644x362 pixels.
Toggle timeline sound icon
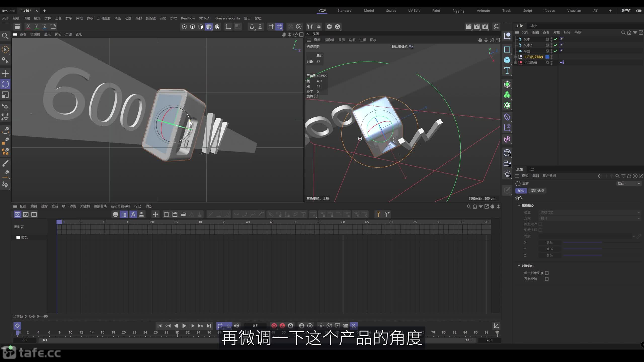pos(236,326)
